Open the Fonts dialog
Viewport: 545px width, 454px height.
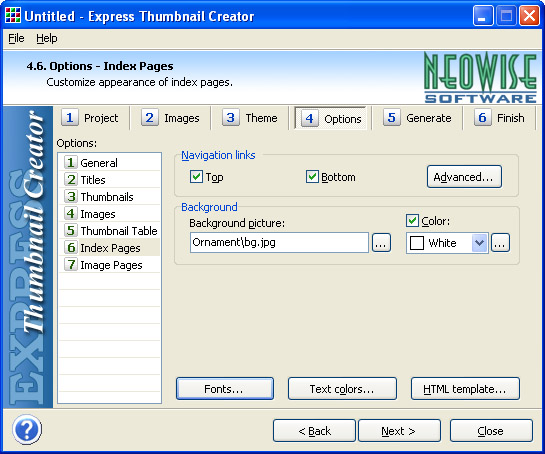(x=225, y=389)
